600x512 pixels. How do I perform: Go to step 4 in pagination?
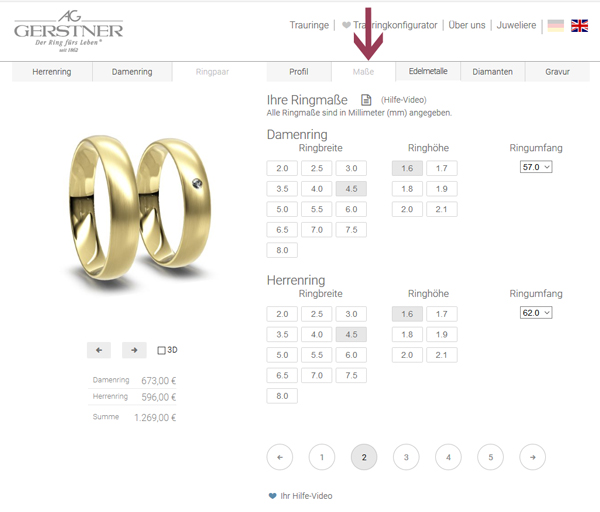[448, 457]
